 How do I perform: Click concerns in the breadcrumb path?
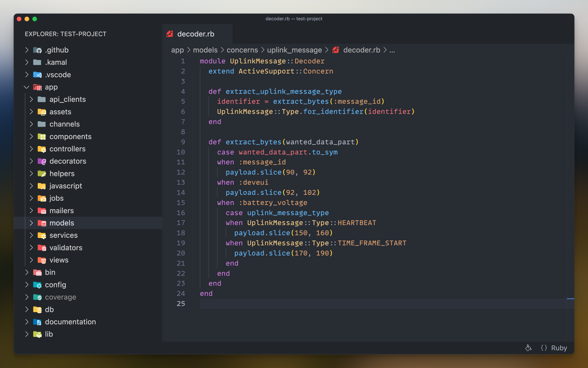click(242, 50)
